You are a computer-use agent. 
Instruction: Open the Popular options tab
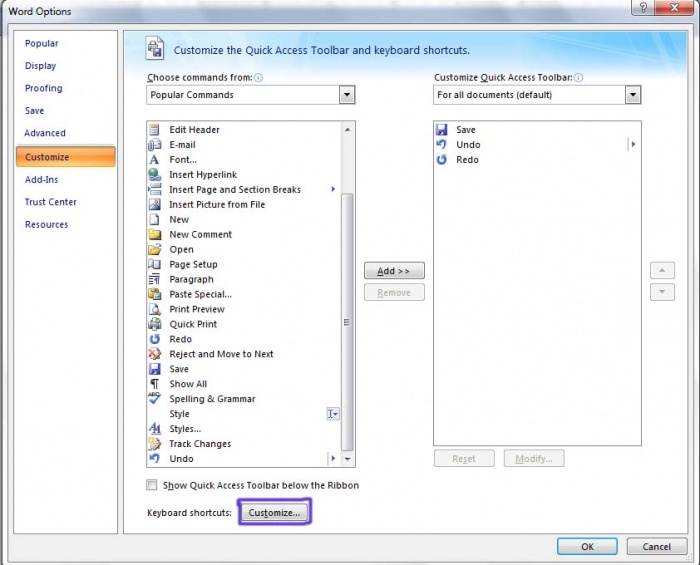pyautogui.click(x=42, y=44)
